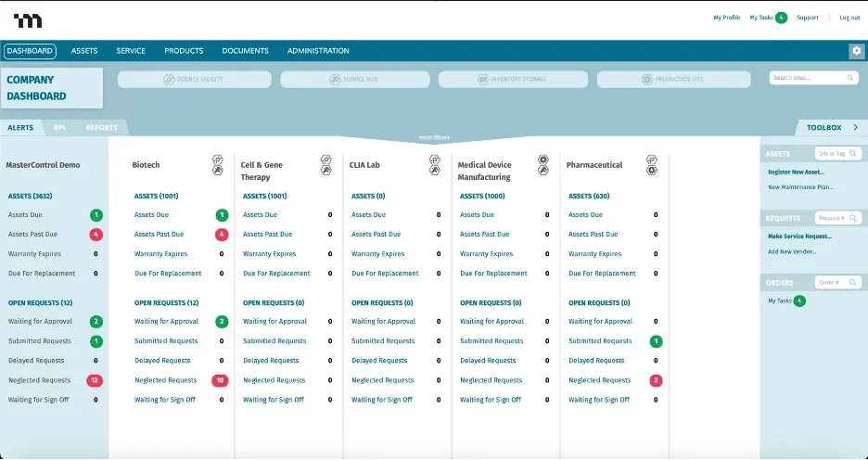Toggle the Service Hub site filter
This screenshot has width=868, height=460.
coord(354,80)
